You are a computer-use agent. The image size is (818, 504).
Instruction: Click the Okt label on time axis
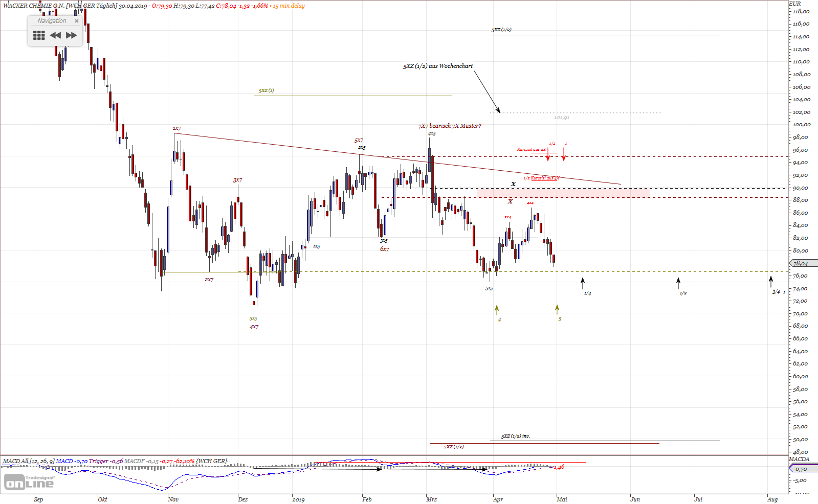[102, 499]
